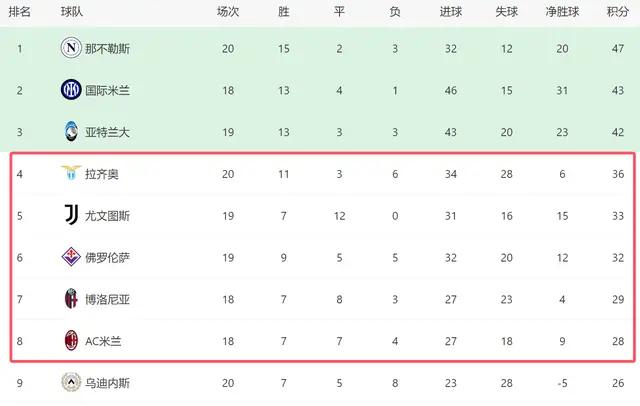Open the 尤文图斯 team page link
The height and width of the screenshot is (406, 640).
click(108, 215)
